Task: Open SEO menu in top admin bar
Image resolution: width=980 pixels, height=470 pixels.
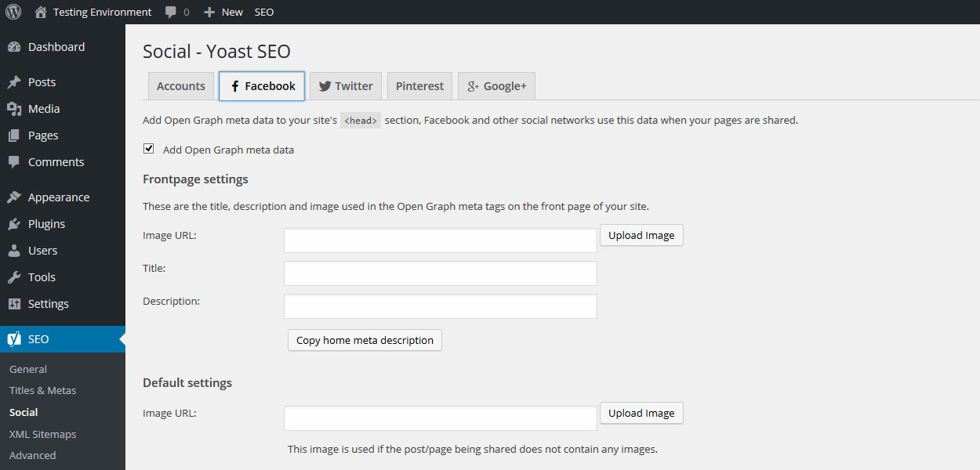Action: tap(264, 12)
